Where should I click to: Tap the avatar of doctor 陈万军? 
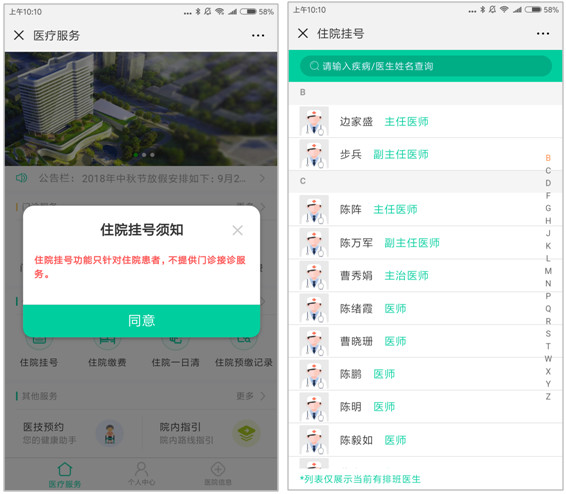coord(314,243)
